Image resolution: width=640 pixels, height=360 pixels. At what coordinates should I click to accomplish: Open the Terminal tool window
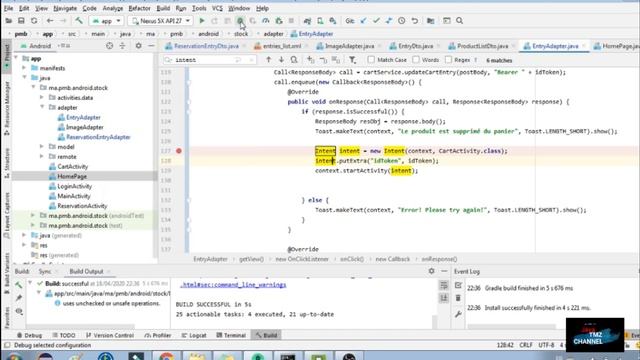(231, 335)
